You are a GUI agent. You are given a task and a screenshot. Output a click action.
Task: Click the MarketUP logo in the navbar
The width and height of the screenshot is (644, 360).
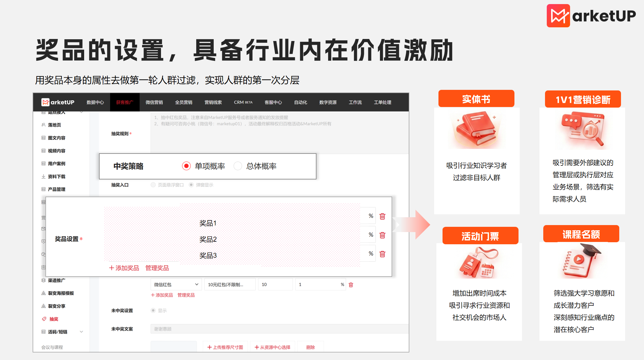(x=58, y=102)
